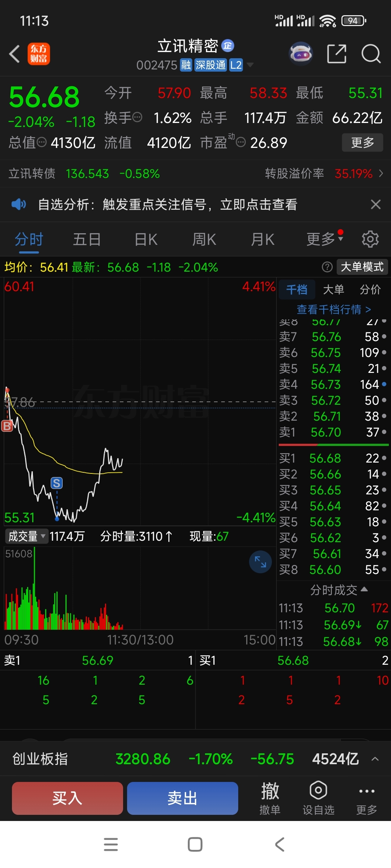
Task: Open the 更多 quote details button
Action: (362, 142)
